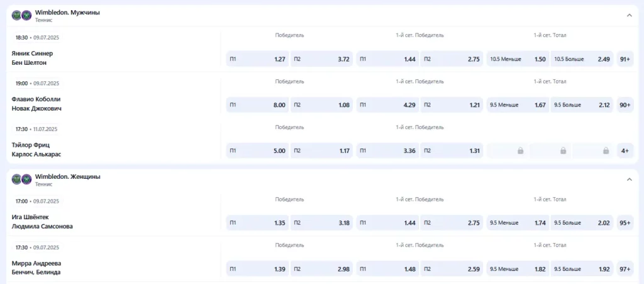644x284 pixels.
Task: Open 4+ more markets for Fritz–Alcaraz
Action: (x=625, y=151)
